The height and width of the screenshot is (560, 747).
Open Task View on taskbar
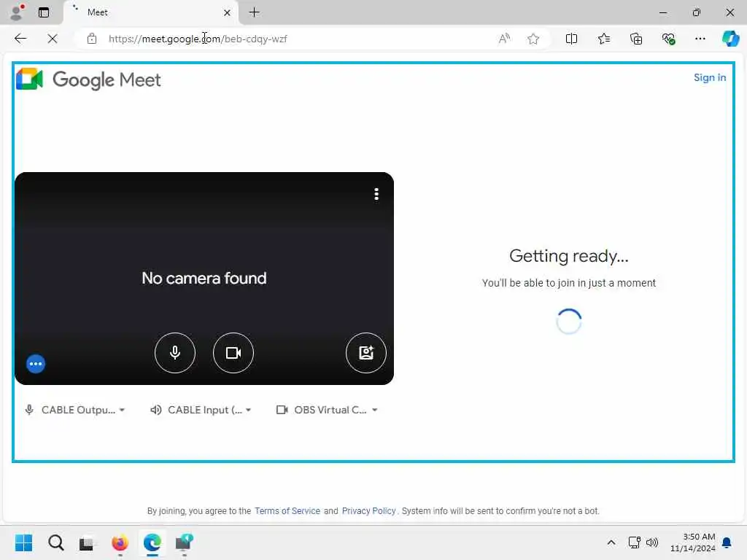[x=86, y=542]
